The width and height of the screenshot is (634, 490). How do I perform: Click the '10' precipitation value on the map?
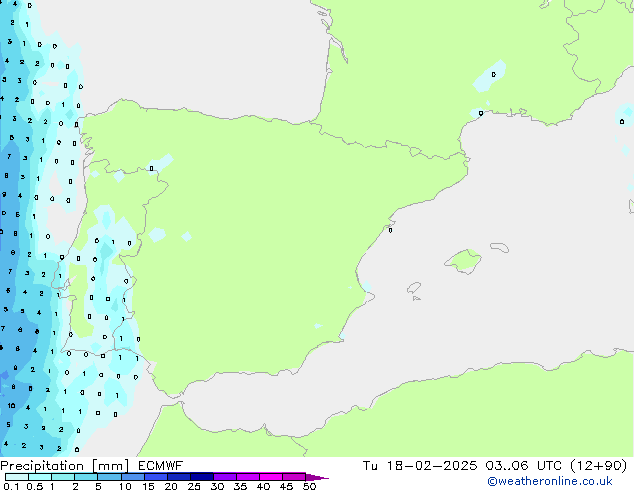click(x=11, y=405)
